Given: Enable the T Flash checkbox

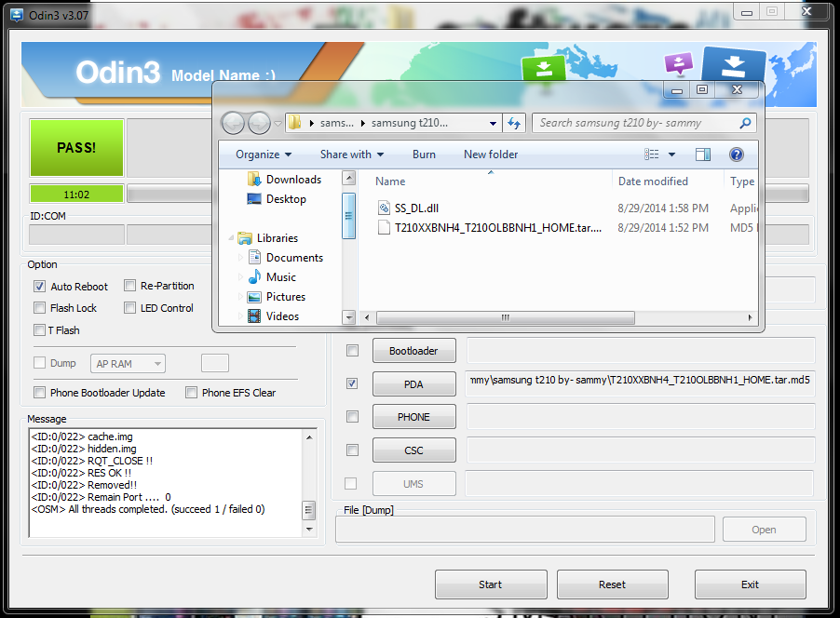Looking at the screenshot, I should (x=40, y=329).
